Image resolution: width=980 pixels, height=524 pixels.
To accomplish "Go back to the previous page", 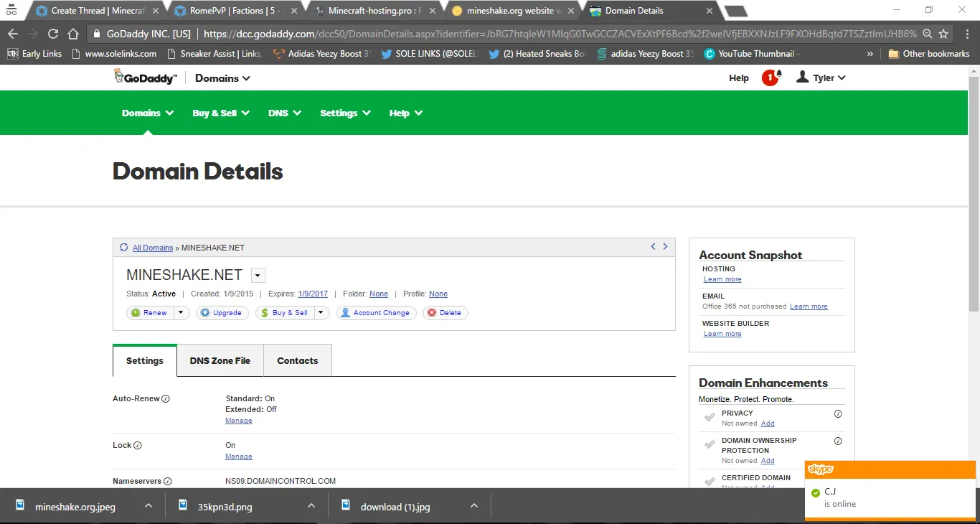I will [13, 34].
